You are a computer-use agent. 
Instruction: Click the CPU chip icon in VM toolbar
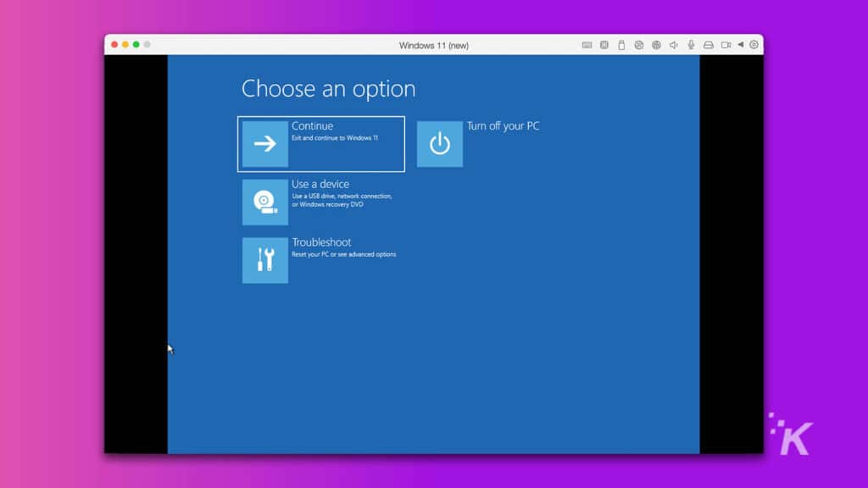pyautogui.click(x=604, y=46)
